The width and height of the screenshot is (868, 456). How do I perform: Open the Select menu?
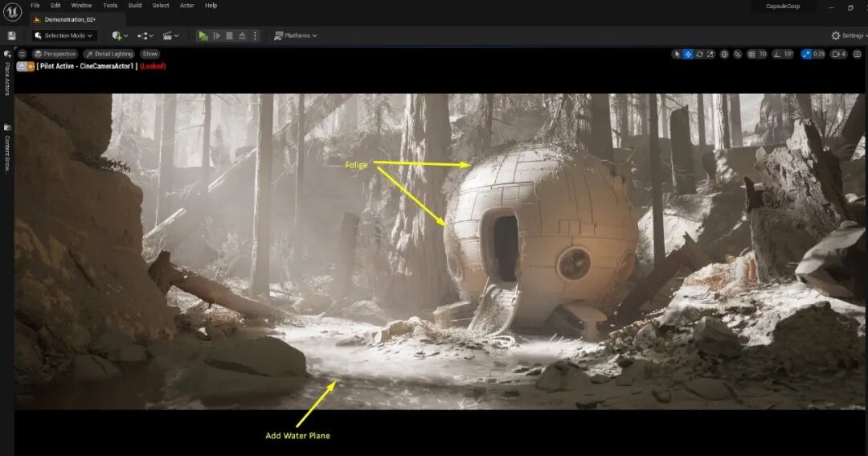pyautogui.click(x=161, y=6)
